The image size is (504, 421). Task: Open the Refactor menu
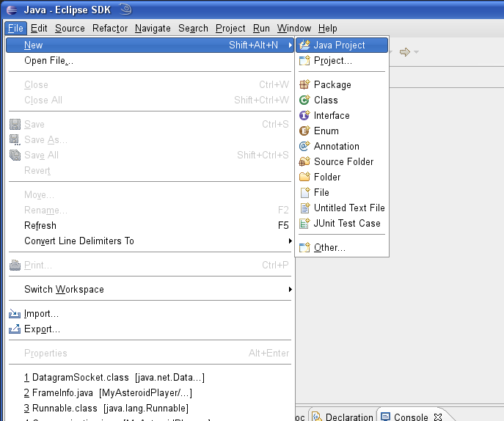coord(110,29)
